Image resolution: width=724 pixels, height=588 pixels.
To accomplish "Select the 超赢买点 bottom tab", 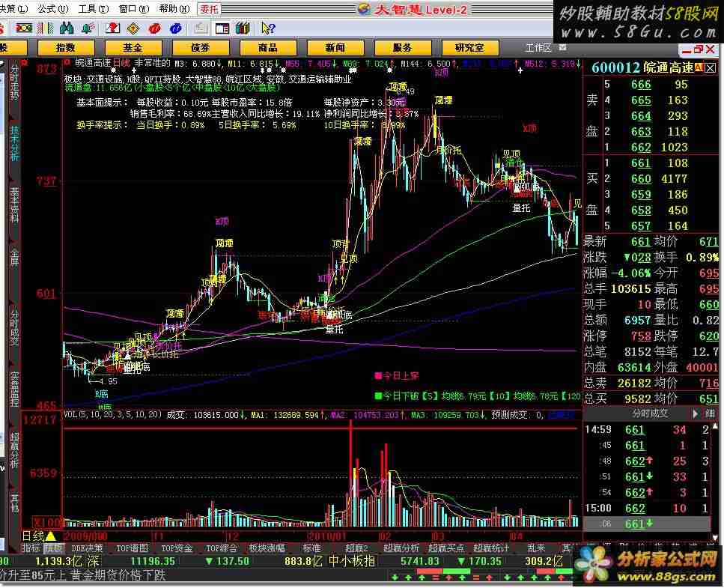I will tap(446, 548).
